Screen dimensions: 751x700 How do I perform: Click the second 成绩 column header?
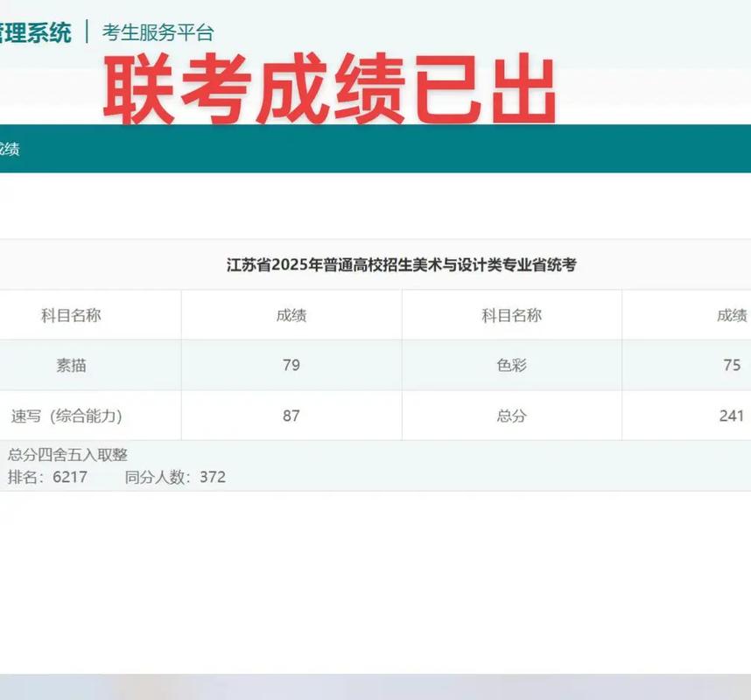733,315
